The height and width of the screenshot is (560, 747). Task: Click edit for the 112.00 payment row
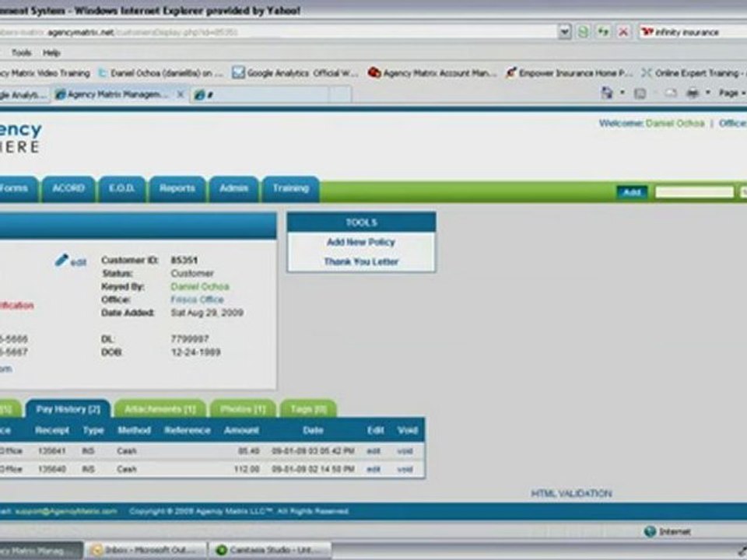373,470
